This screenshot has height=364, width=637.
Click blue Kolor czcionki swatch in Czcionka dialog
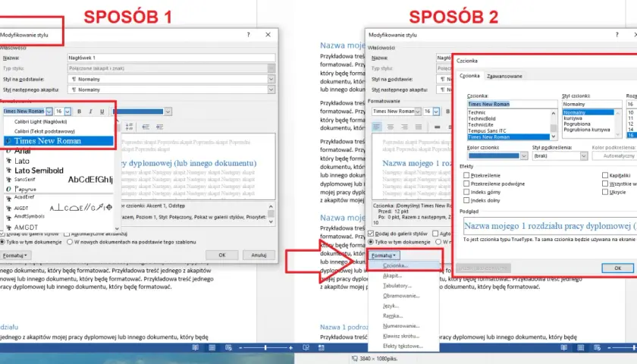click(x=494, y=156)
